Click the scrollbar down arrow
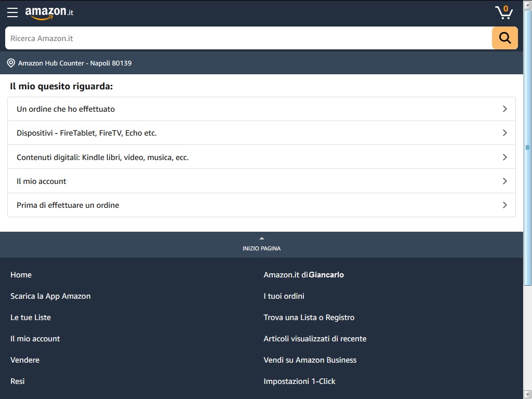 click(x=528, y=394)
